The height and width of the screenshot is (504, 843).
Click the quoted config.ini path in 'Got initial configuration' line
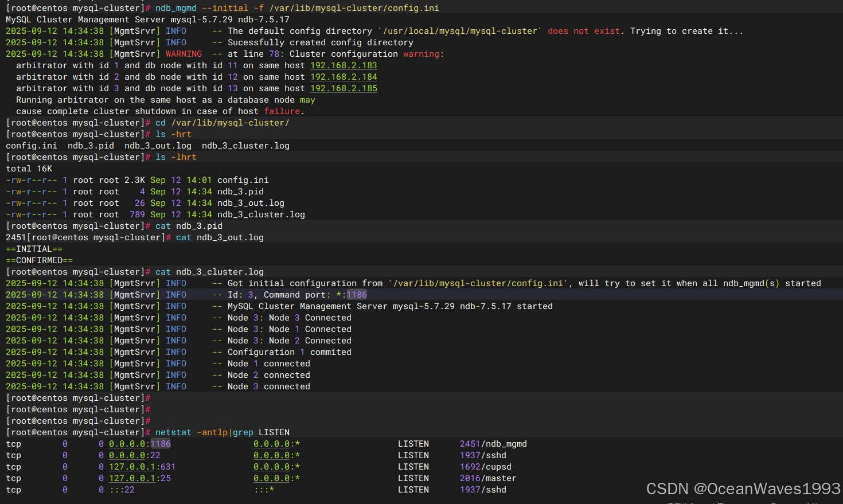click(x=478, y=283)
